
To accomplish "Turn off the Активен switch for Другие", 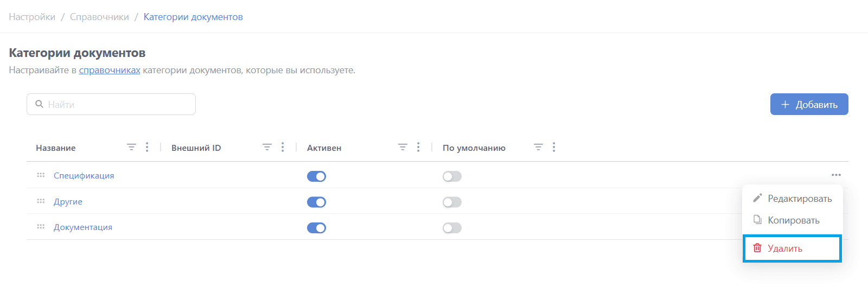I will 316,202.
